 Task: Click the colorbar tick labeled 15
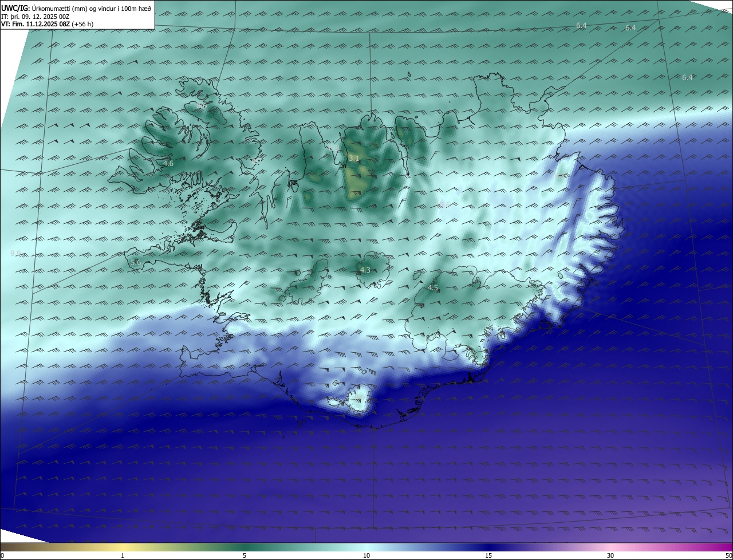[488, 555]
